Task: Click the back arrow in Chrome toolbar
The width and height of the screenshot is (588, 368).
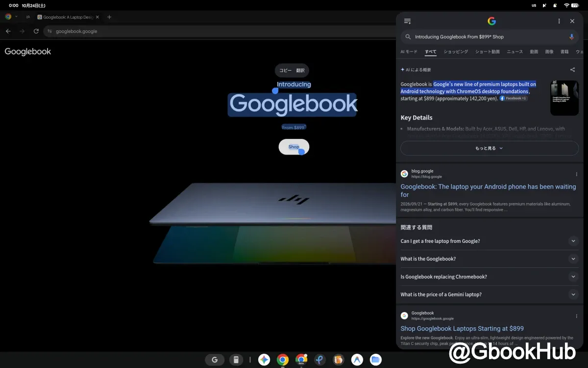Action: coord(8,31)
